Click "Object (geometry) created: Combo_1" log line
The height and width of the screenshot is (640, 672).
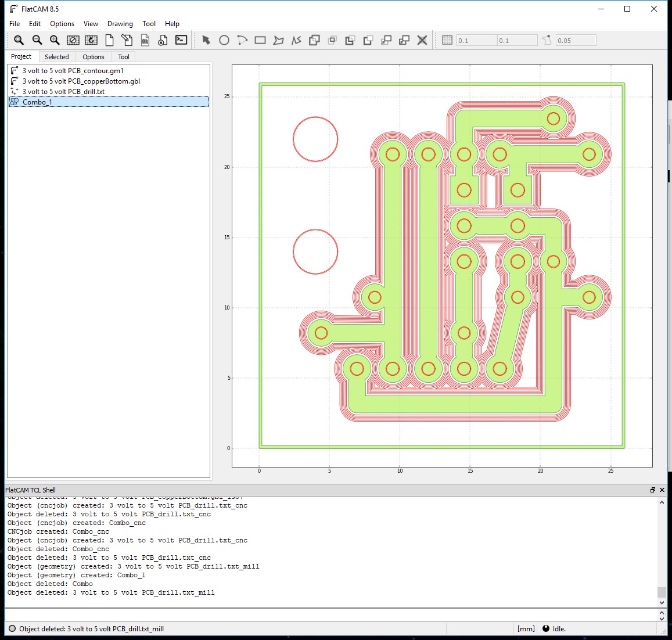76,576
